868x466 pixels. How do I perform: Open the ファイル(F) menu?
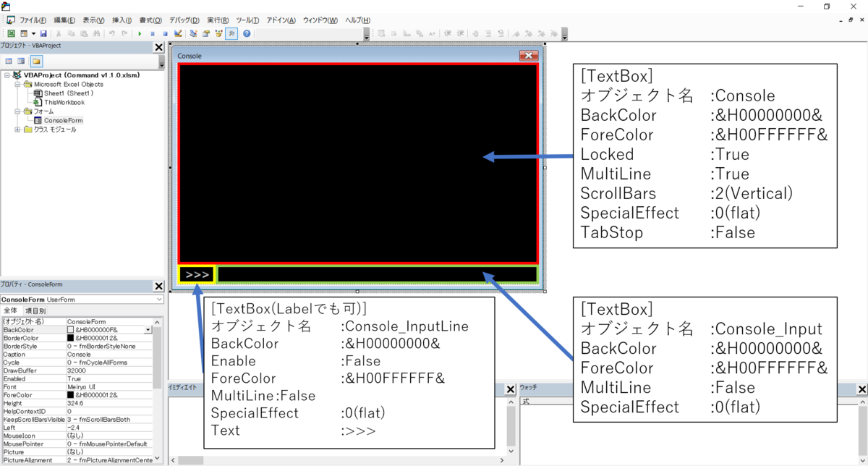(x=33, y=20)
